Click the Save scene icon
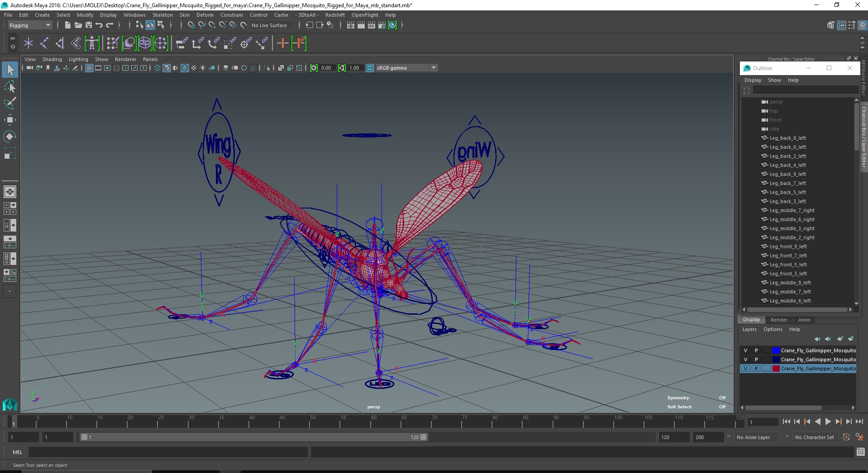 tap(89, 25)
